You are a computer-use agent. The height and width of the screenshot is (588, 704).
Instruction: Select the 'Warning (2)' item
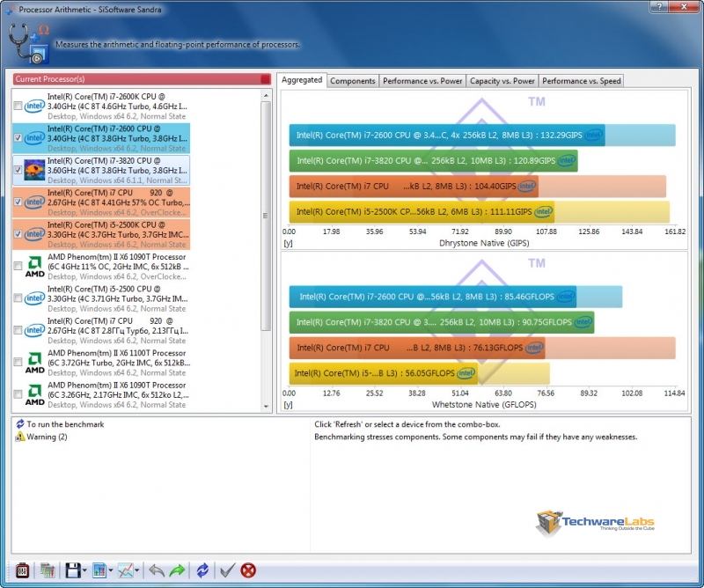48,437
